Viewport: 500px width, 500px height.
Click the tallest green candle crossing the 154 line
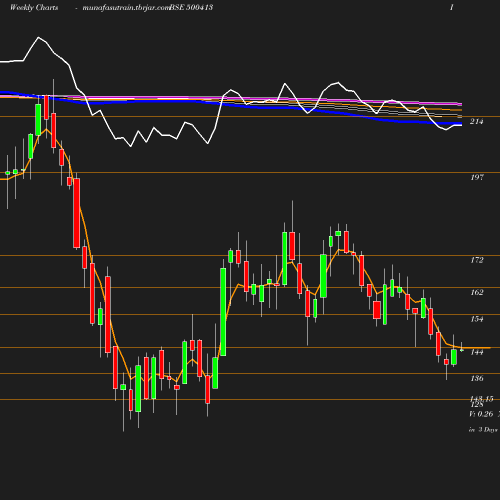click(223, 312)
